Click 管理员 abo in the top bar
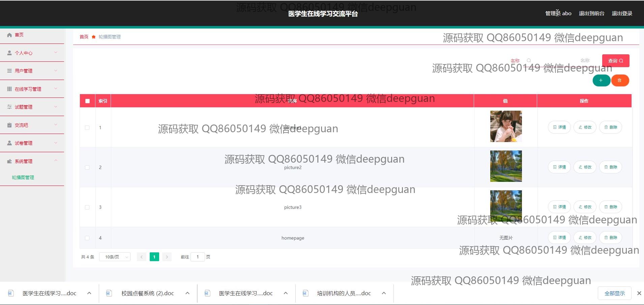Image resolution: width=644 pixels, height=305 pixels. (558, 13)
